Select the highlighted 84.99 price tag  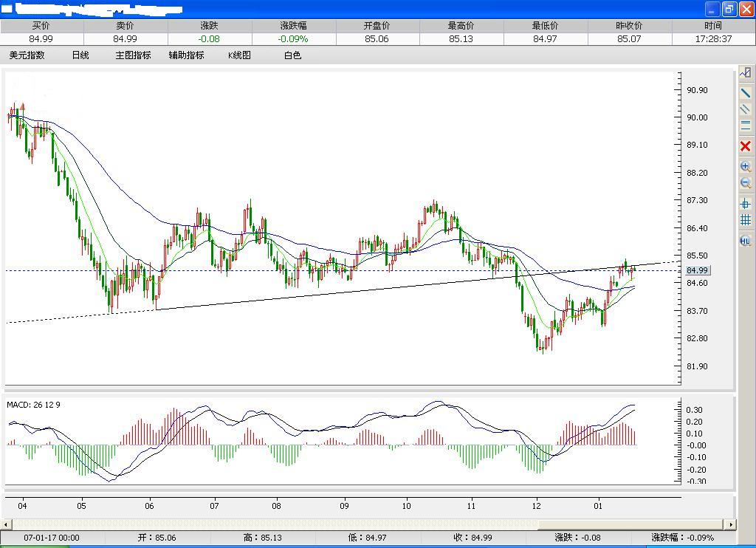[698, 270]
